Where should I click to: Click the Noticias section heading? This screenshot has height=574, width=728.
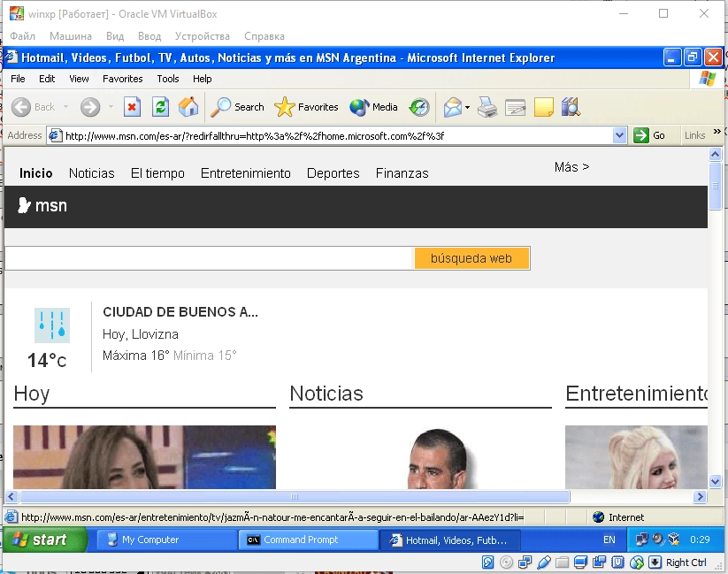pos(326,394)
